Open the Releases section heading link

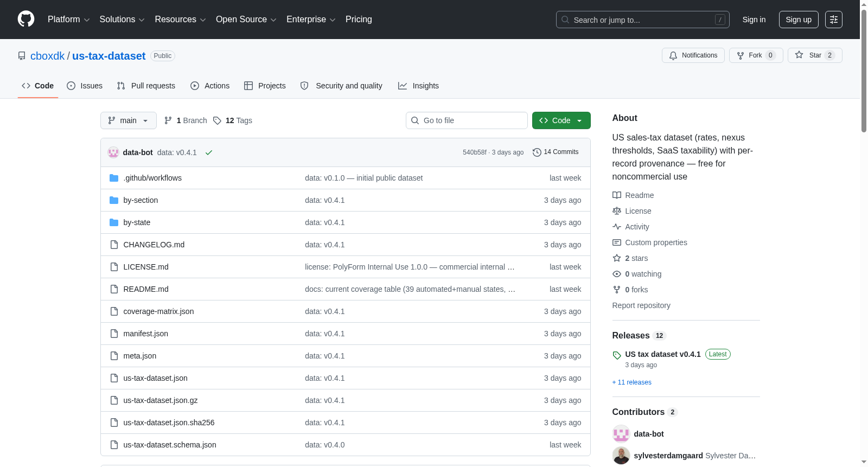[631, 336]
